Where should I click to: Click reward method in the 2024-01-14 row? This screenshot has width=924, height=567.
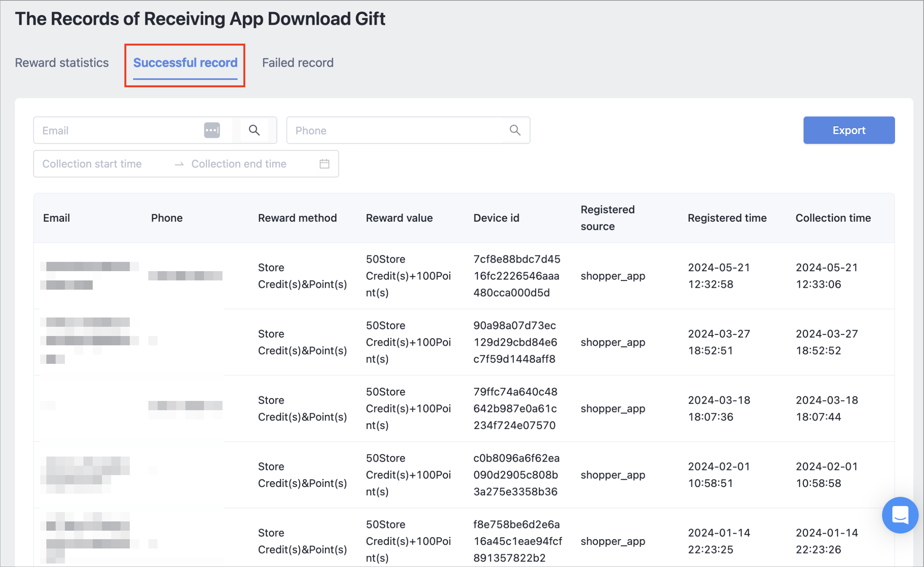click(x=302, y=541)
